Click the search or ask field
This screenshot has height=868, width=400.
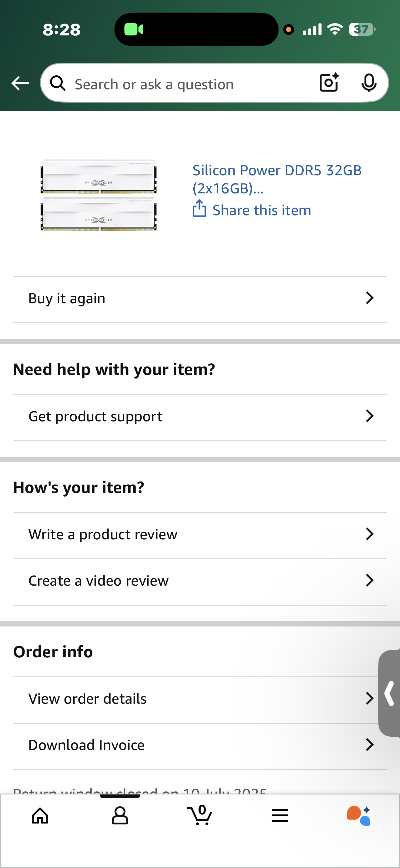189,84
